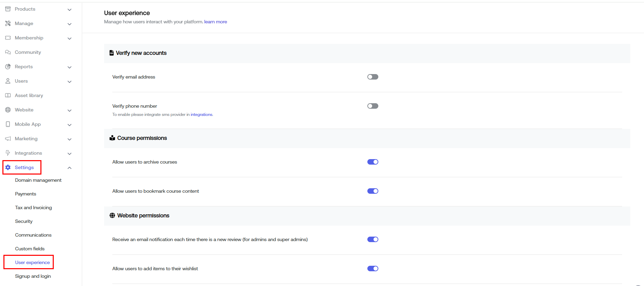Click the Website globe icon in sidebar
Screen dimensions: 644x286
[x=8, y=110]
